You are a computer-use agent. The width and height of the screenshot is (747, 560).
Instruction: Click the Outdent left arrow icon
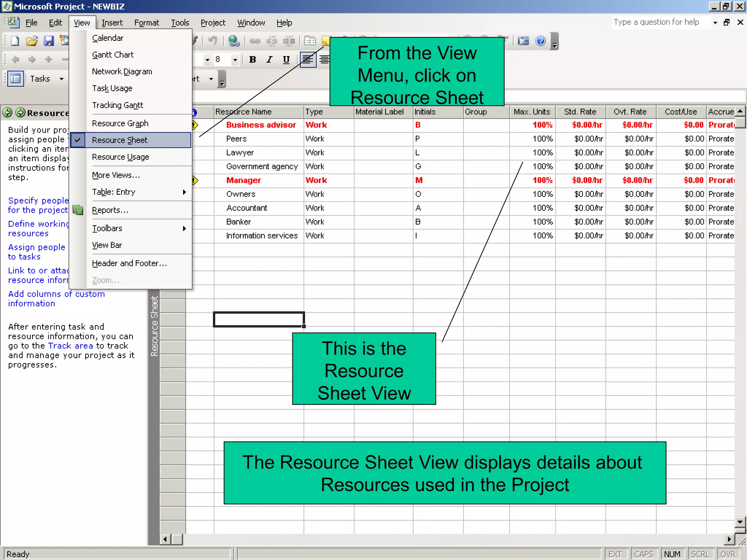(x=15, y=59)
